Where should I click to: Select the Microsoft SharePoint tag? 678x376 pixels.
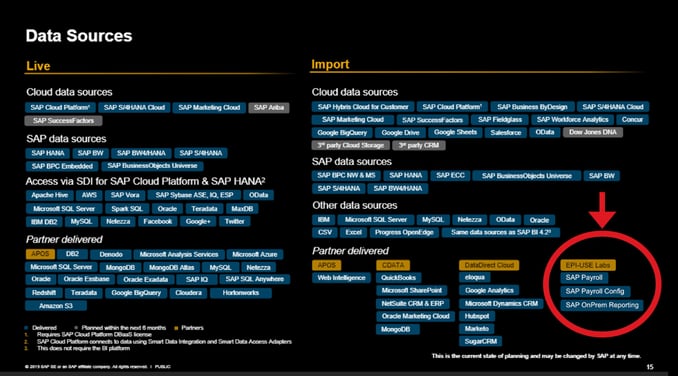(412, 291)
